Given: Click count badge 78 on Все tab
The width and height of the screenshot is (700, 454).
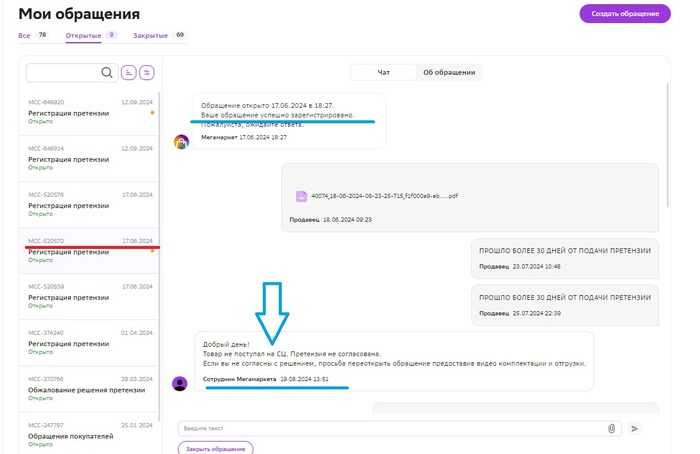Looking at the screenshot, I should (x=42, y=35).
